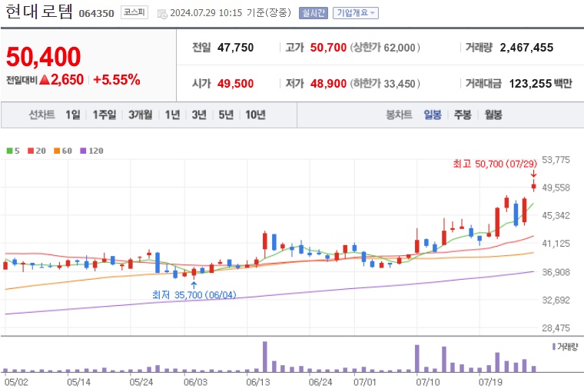
Task: Select the 1년 line chart tab
Action: point(172,115)
